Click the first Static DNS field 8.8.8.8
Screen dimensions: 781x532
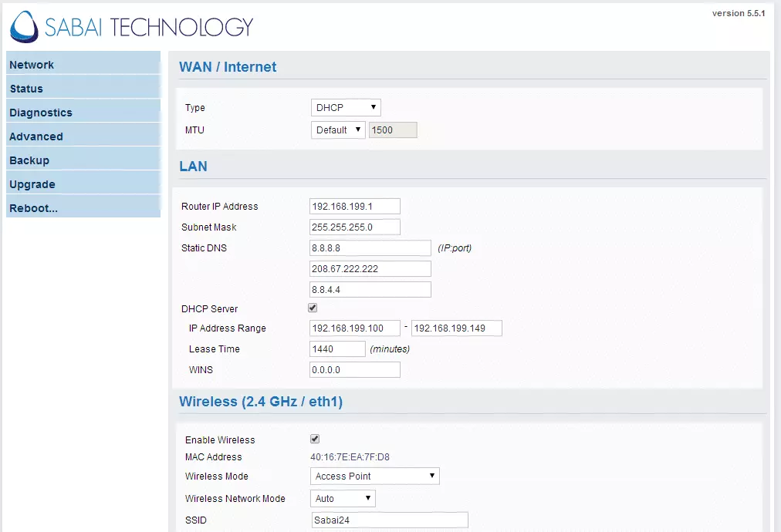(370, 248)
